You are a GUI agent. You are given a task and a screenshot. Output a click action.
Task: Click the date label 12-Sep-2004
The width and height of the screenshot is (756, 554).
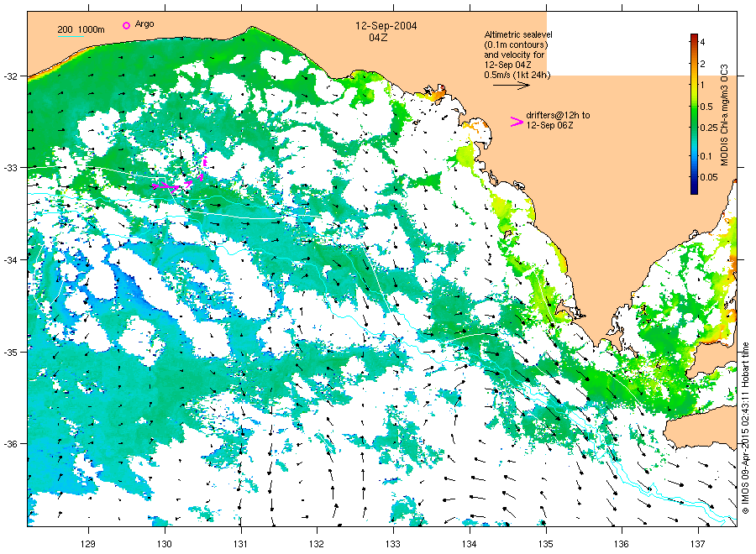pos(386,26)
